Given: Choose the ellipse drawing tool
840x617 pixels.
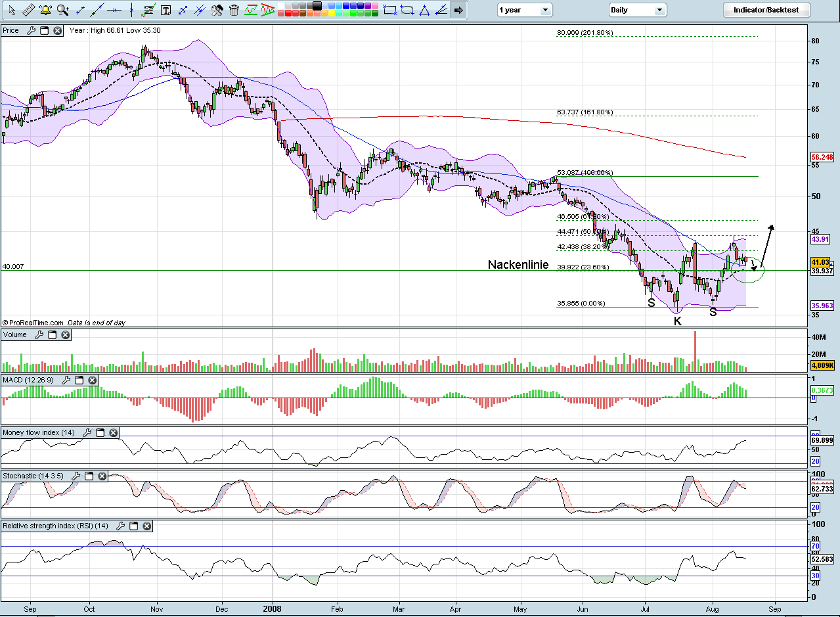Looking at the screenshot, I should point(407,10).
